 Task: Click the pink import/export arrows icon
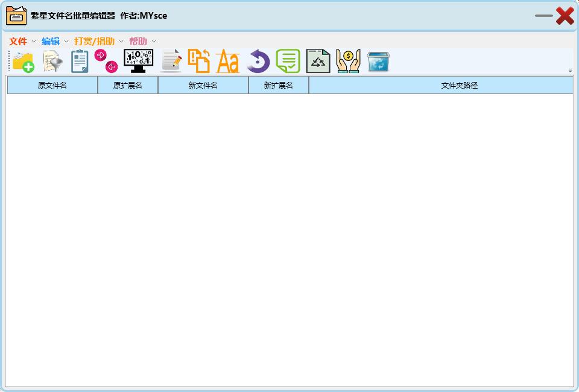pyautogui.click(x=106, y=61)
